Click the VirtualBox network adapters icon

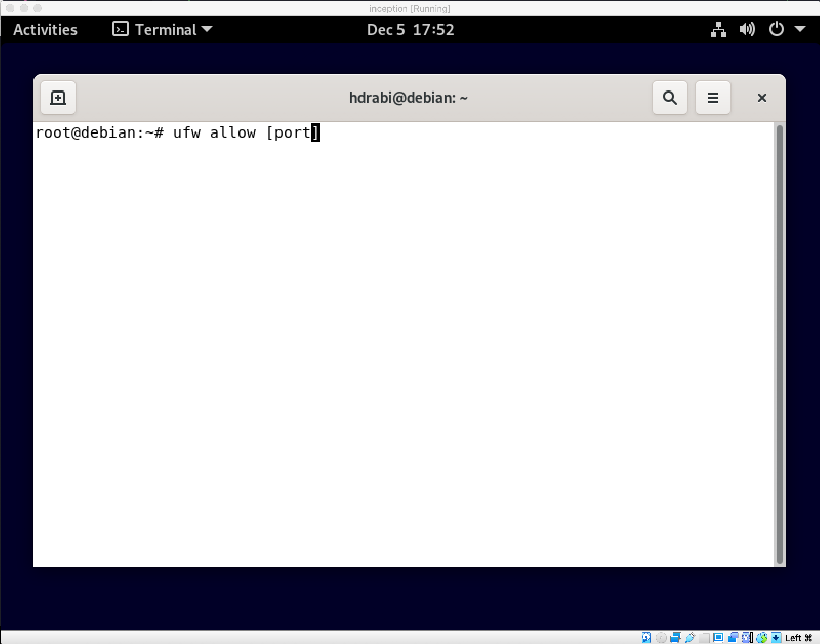click(675, 638)
